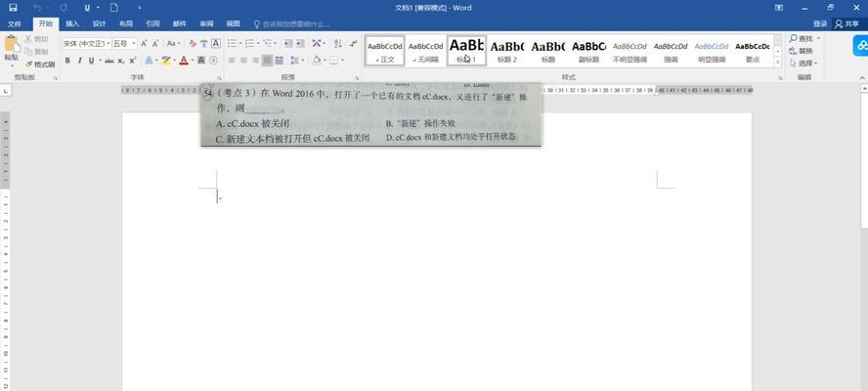The width and height of the screenshot is (868, 391).
Task: Open the File (文件) menu
Action: (15, 23)
